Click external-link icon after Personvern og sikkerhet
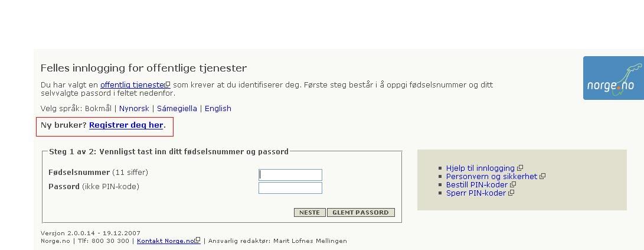Image resolution: width=644 pixels, height=250 pixels. click(542, 176)
